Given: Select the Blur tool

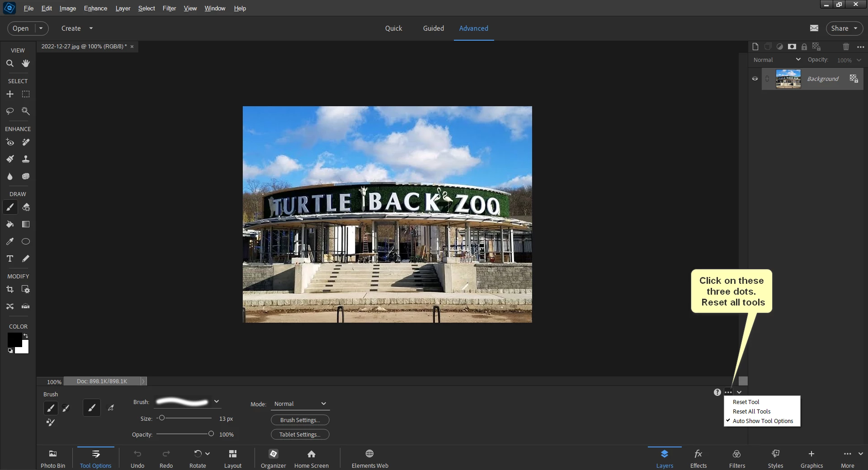Looking at the screenshot, I should [x=9, y=176].
